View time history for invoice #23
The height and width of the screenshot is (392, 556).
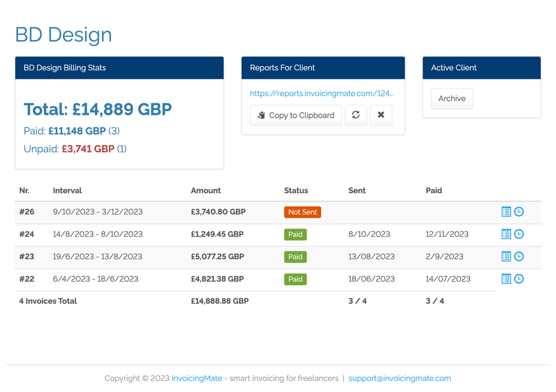[x=519, y=256]
